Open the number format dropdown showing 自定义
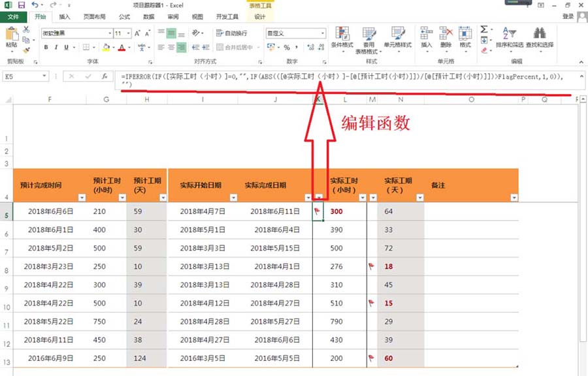The width and height of the screenshot is (588, 376). (x=294, y=33)
